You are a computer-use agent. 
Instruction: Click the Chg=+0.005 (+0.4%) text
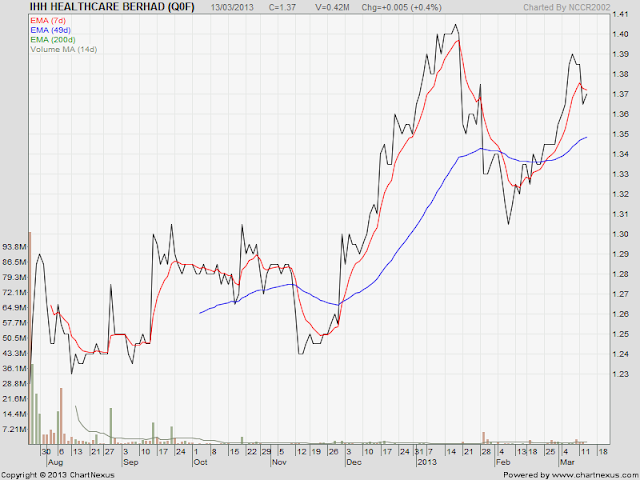click(402, 7)
